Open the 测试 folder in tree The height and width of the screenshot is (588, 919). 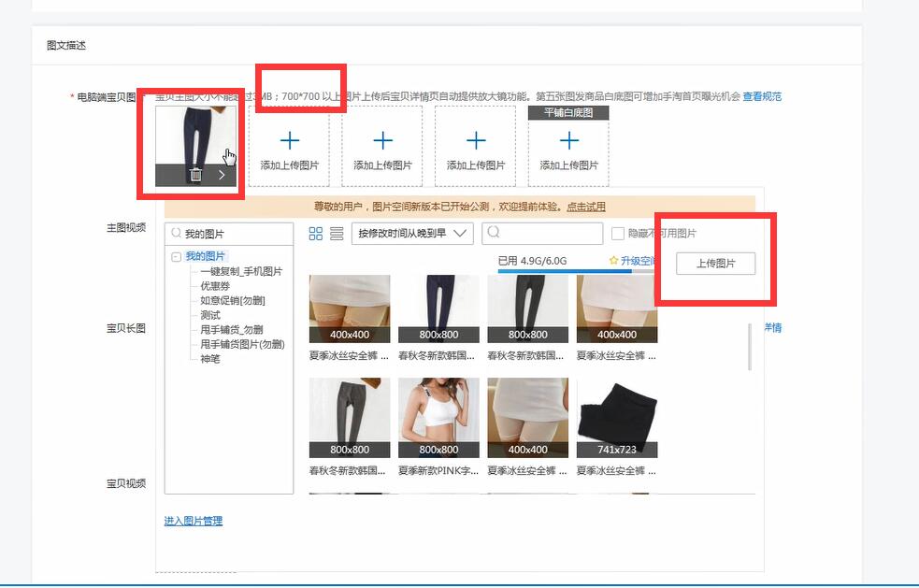pyautogui.click(x=210, y=315)
